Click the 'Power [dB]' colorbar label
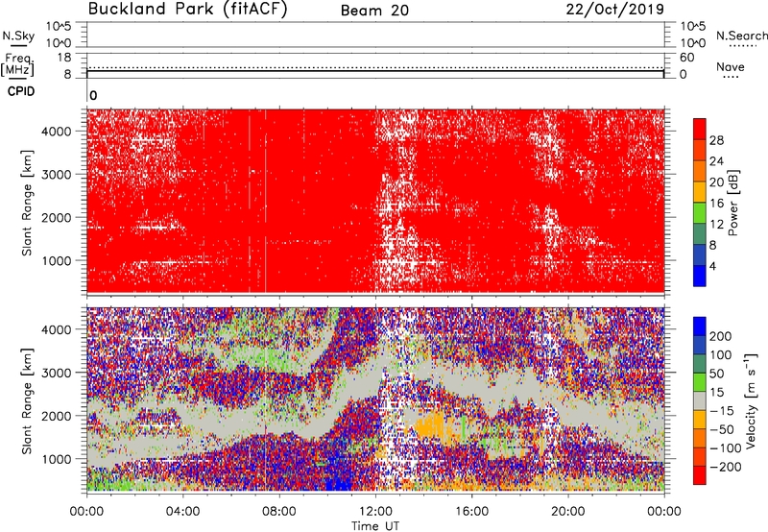 point(733,203)
